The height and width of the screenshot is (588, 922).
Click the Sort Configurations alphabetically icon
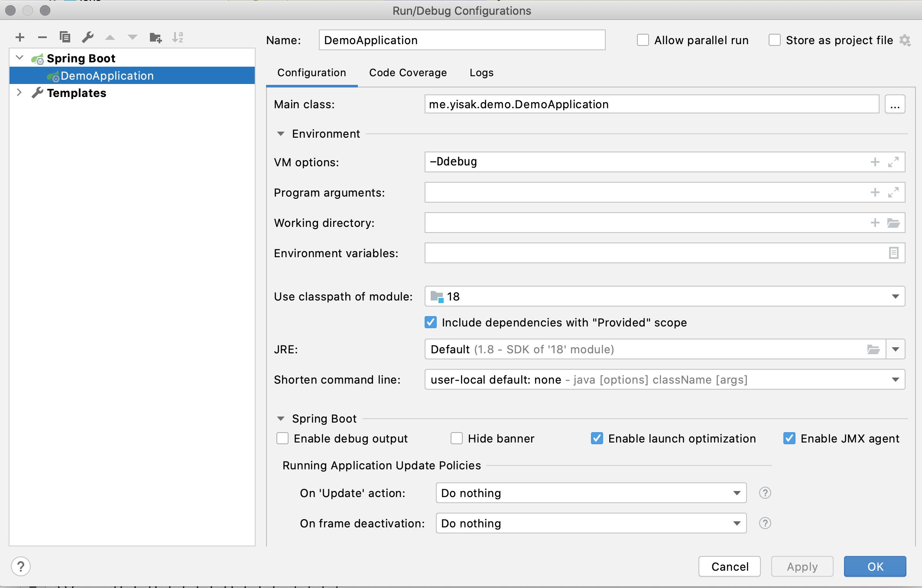178,37
